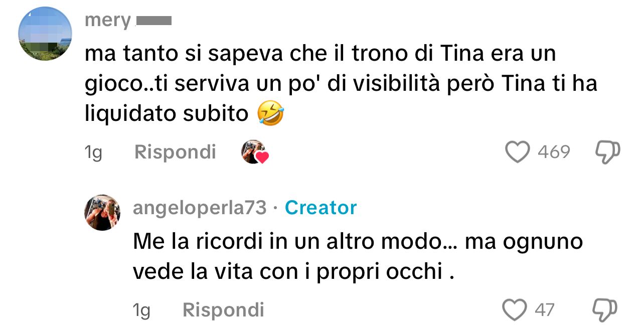Select mery's comment text about Tina's trono
This screenshot has width=644, height=328.
pyautogui.click(x=341, y=84)
